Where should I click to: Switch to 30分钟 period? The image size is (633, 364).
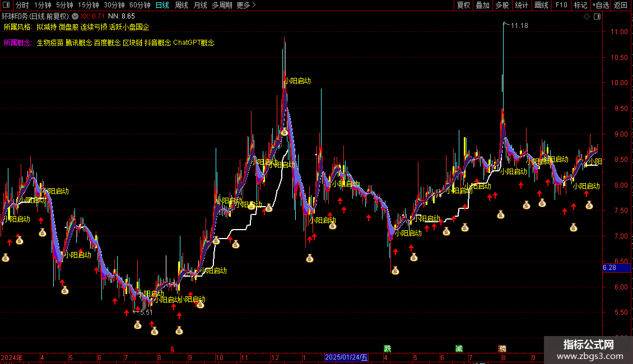pos(114,5)
